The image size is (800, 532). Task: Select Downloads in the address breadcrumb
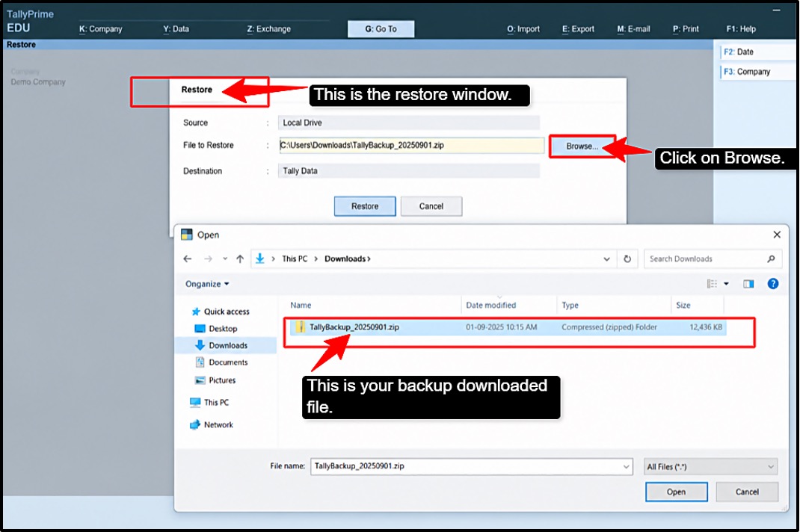point(345,259)
